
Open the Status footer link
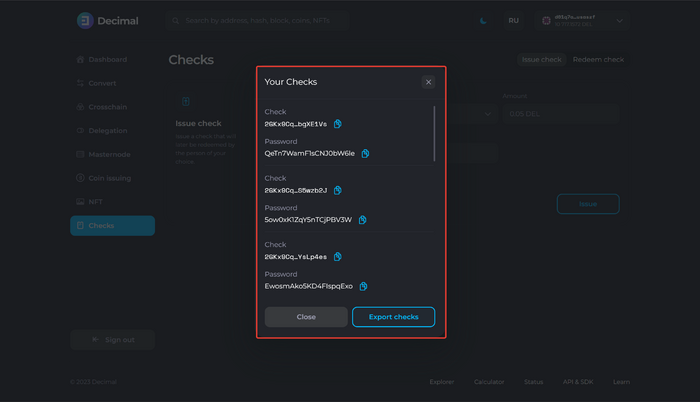(533, 382)
